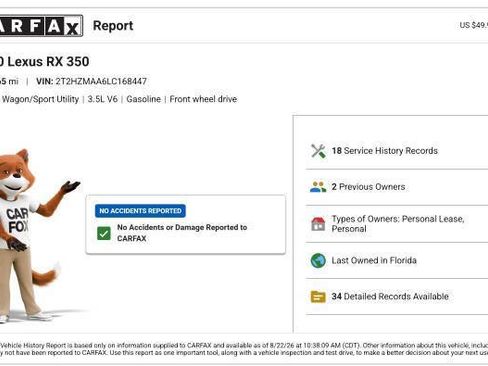This screenshot has height=366, width=488.
Task: Open 34 Detailed Records Available
Action: (x=397, y=296)
